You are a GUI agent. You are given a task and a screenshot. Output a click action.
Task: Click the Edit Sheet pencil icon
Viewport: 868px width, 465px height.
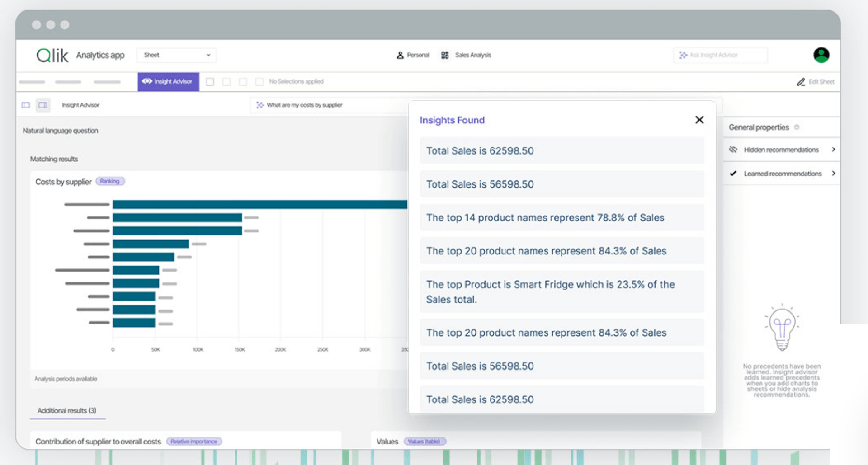(801, 82)
